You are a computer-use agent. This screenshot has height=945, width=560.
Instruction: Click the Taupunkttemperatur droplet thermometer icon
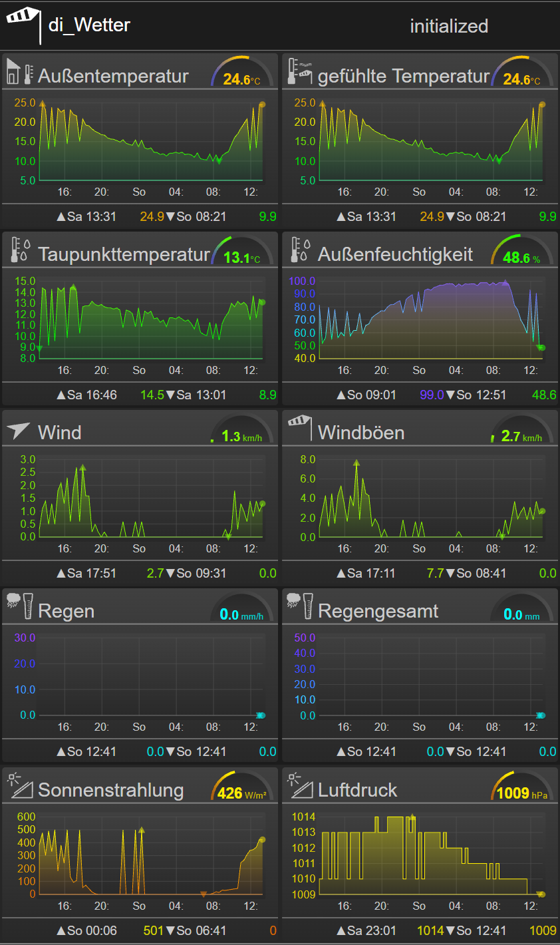click(x=19, y=250)
